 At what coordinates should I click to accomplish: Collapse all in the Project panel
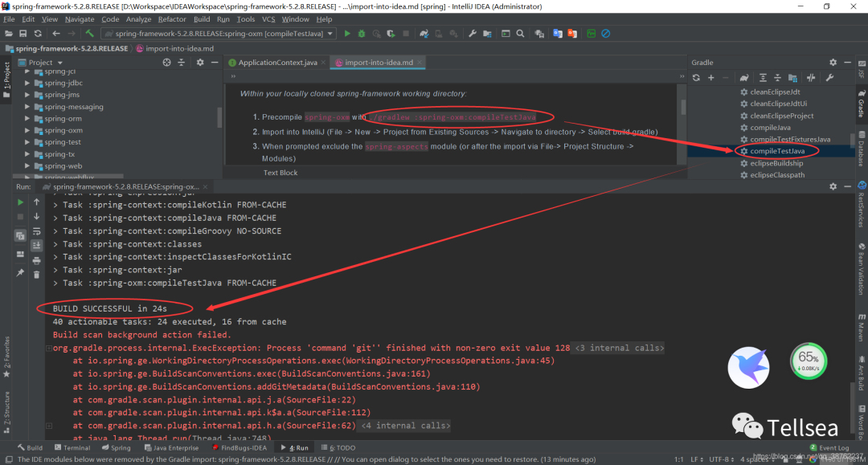[181, 63]
